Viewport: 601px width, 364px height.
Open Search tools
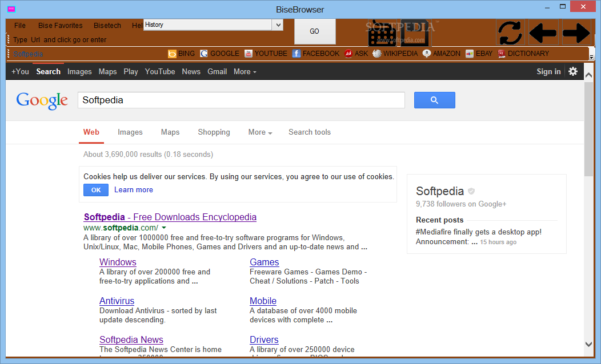point(309,132)
